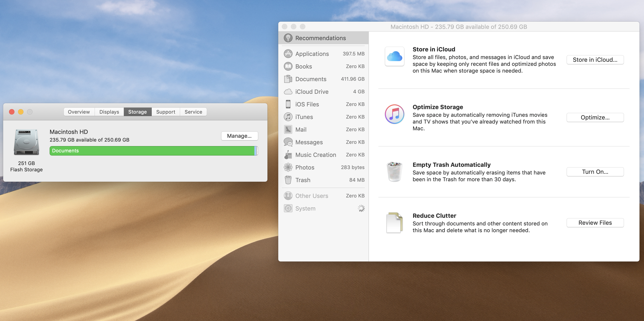Click the iOS Files phone icon
This screenshot has width=644, height=321.
pos(288,104)
